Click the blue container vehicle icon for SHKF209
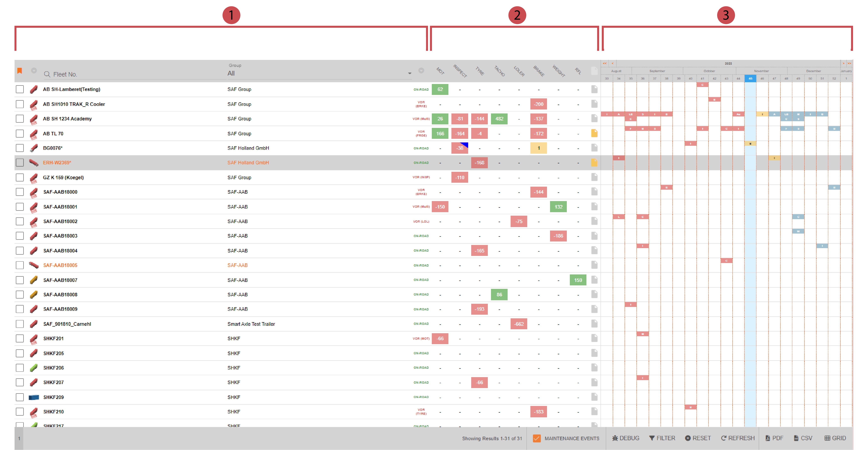The height and width of the screenshot is (450, 868). (x=34, y=397)
